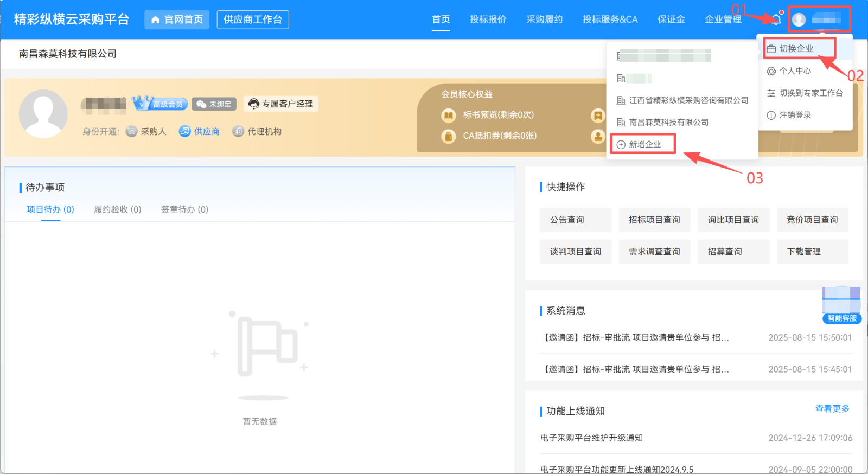Image resolution: width=868 pixels, height=474 pixels.
Task: Toggle the 供应商 identity
Action: 200,132
